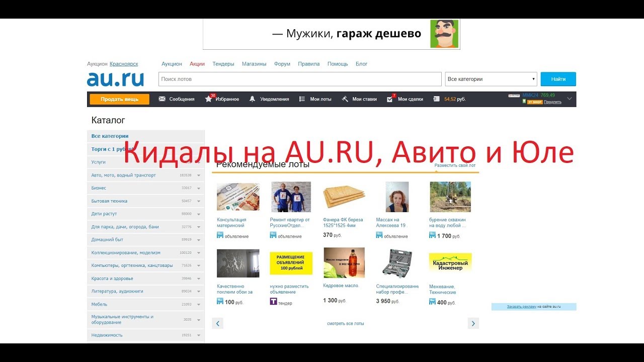Open the Все категории search dropdown
The image size is (644, 362).
pos(491,79)
